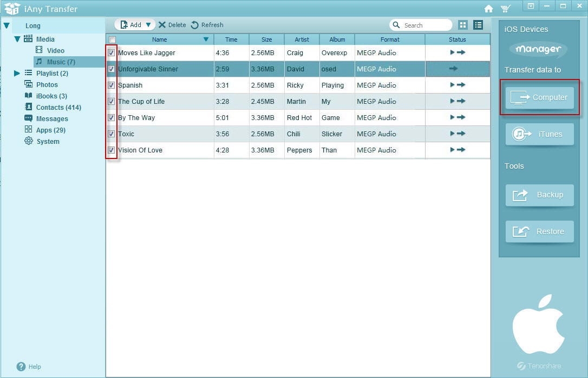Screen dimensions: 588x378
Task: Click the Backup tool button
Action: pos(540,195)
